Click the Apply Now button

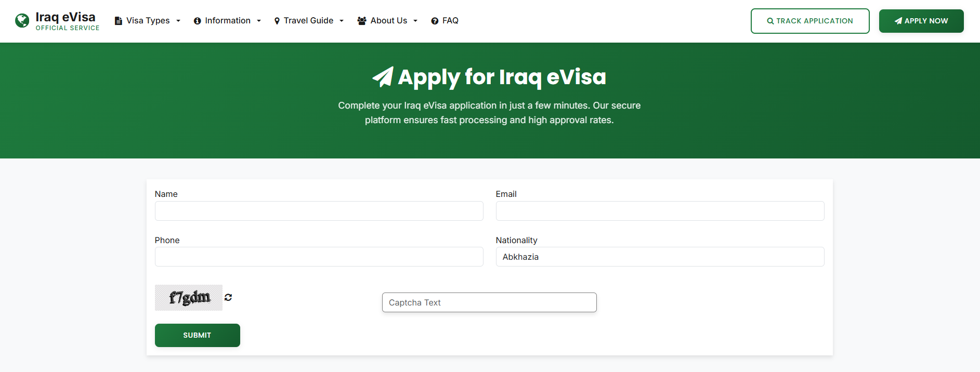tap(921, 21)
